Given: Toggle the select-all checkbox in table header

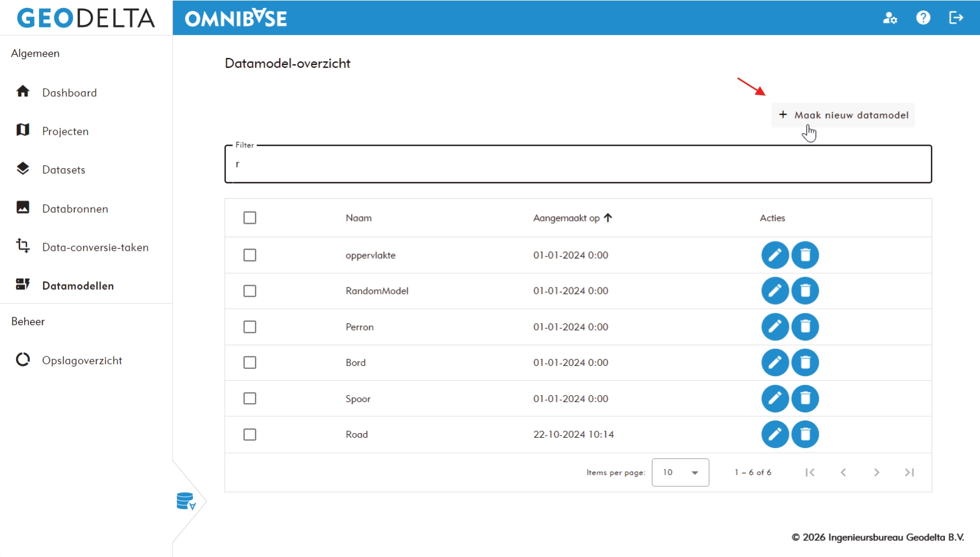Looking at the screenshot, I should point(250,218).
